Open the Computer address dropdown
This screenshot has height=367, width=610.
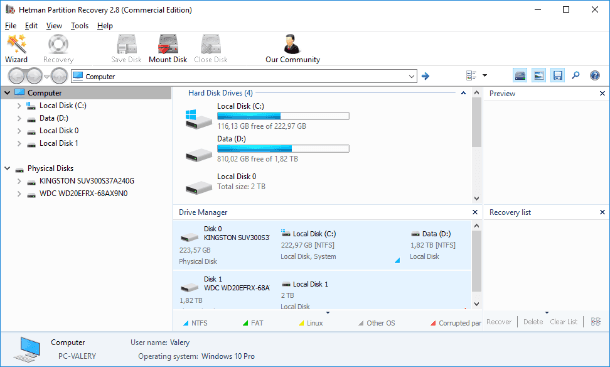coord(411,76)
